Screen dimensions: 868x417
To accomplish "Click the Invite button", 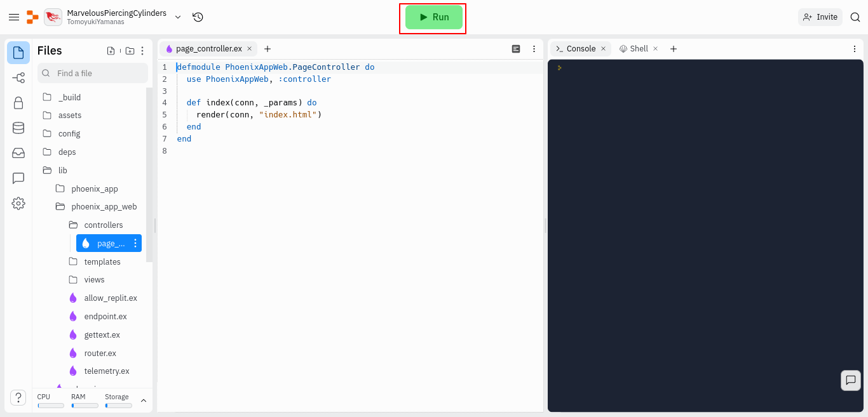I will tap(820, 17).
